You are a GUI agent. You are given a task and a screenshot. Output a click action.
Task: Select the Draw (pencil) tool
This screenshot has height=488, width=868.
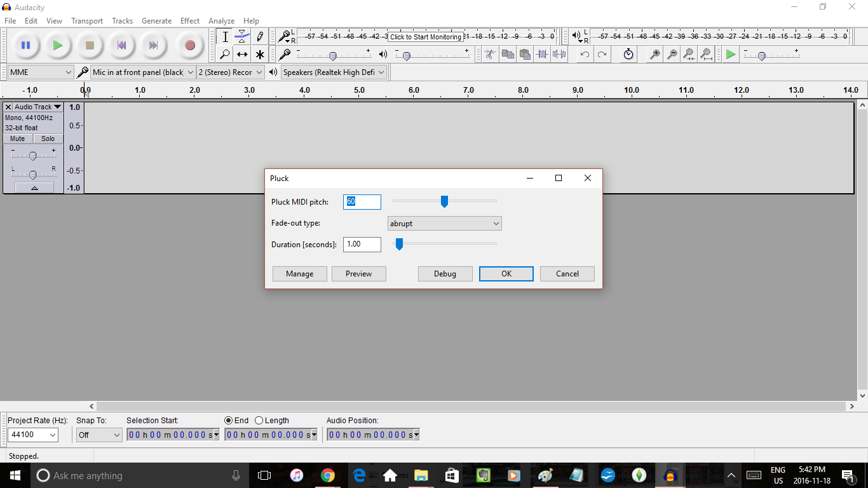click(x=259, y=37)
